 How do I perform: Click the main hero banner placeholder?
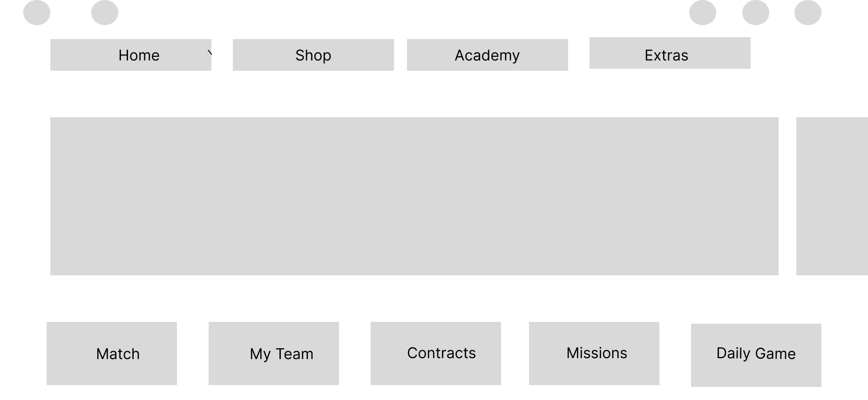pos(414,196)
